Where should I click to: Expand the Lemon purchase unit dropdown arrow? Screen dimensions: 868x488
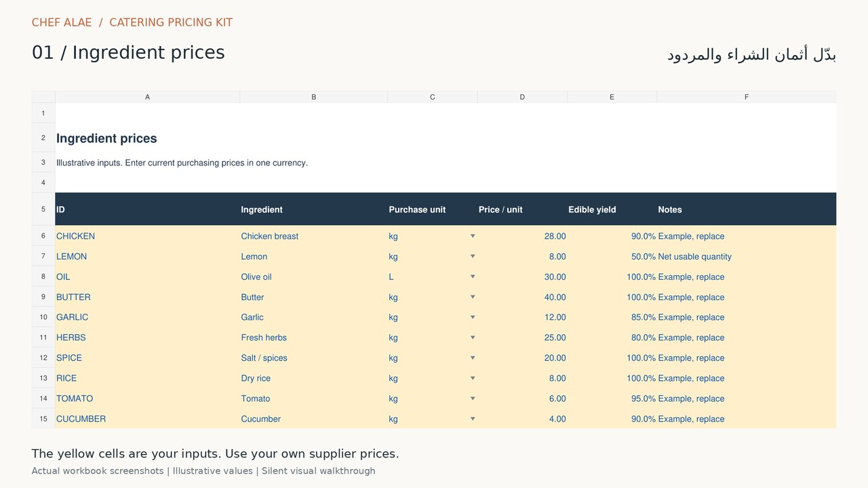pyautogui.click(x=473, y=256)
